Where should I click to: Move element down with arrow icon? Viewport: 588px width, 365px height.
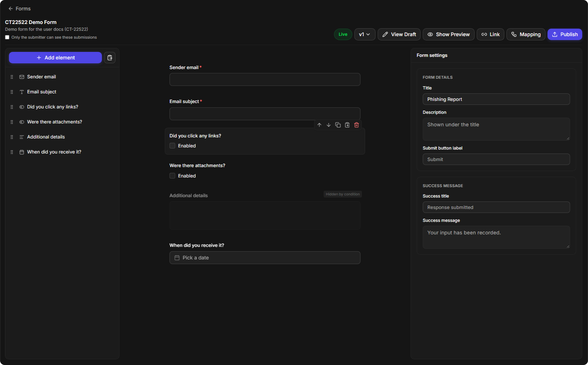329,125
